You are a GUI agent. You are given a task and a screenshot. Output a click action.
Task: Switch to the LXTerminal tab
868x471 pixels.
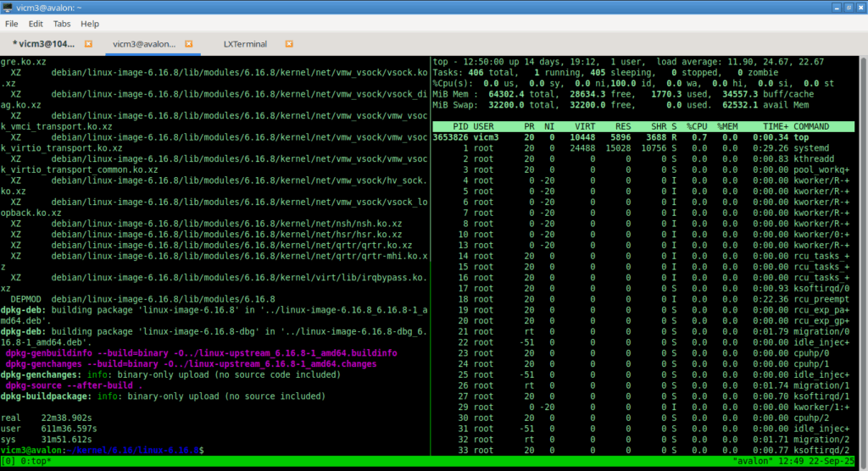[x=245, y=43]
